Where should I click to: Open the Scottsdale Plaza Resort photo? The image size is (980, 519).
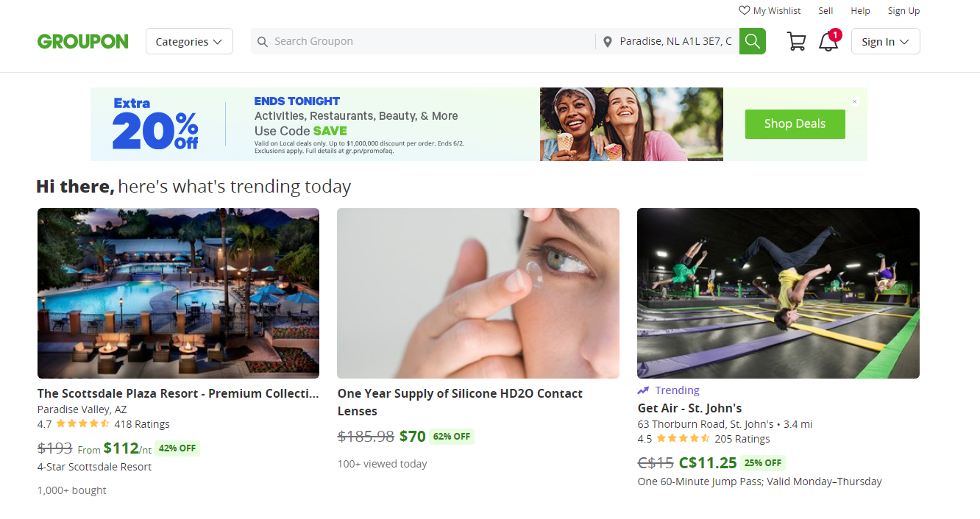click(x=178, y=293)
